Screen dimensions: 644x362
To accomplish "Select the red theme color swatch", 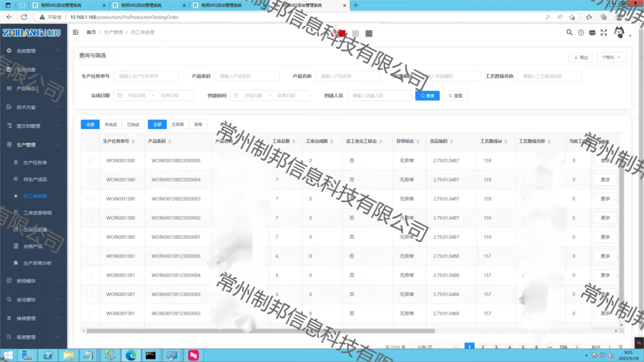I will (x=342, y=33).
